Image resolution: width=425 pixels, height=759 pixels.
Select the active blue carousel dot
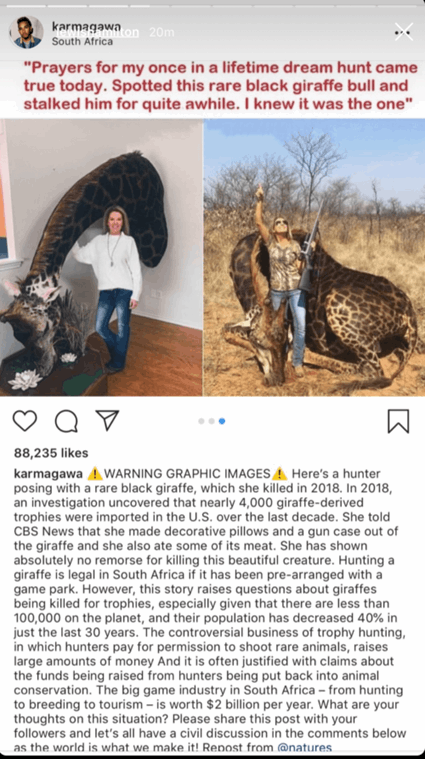tap(222, 421)
